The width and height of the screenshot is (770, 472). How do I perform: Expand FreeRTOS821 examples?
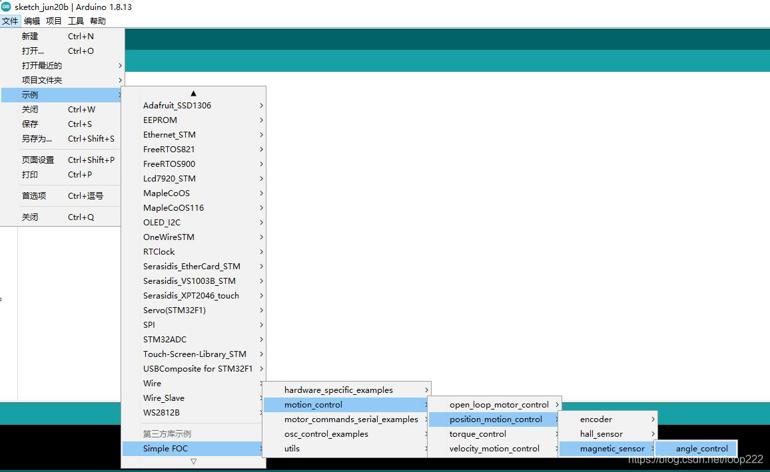pos(193,149)
